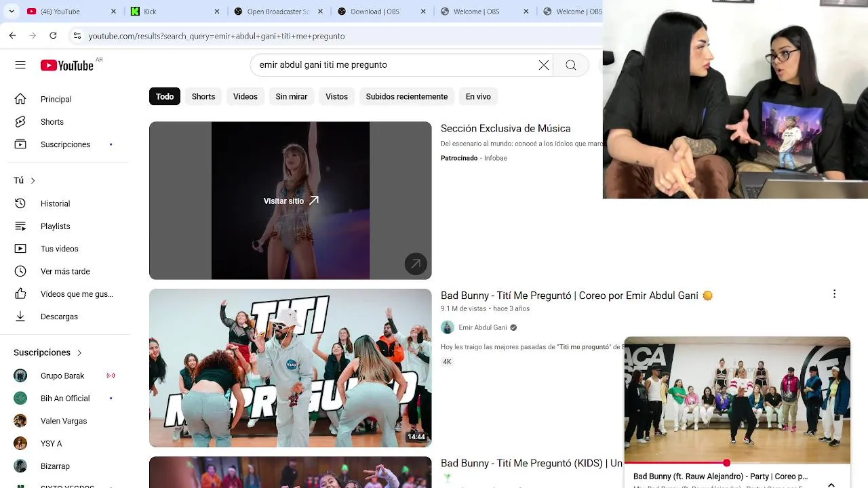Screen dimensions: 868x488
Task: Select the Sin mirar filter chip
Action: [x=292, y=96]
